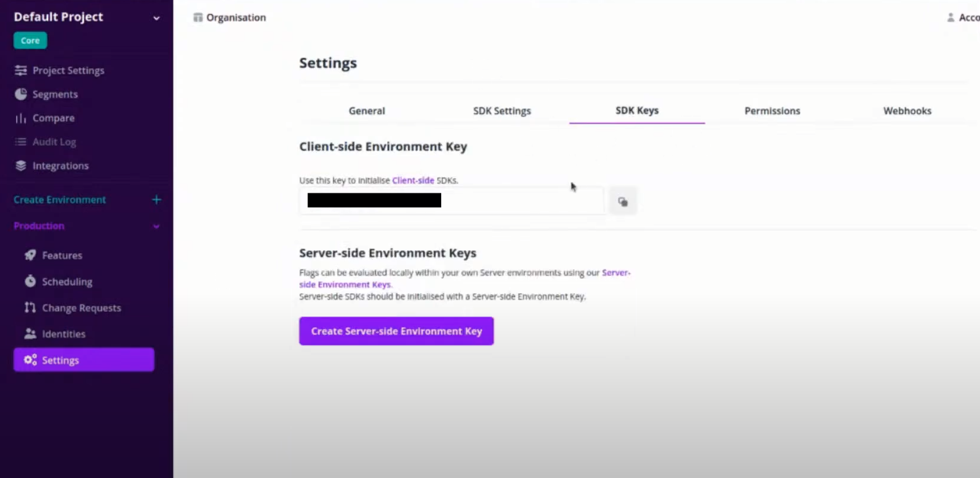This screenshot has height=478, width=980.
Task: Go to the Webhooks tab
Action: point(907,111)
